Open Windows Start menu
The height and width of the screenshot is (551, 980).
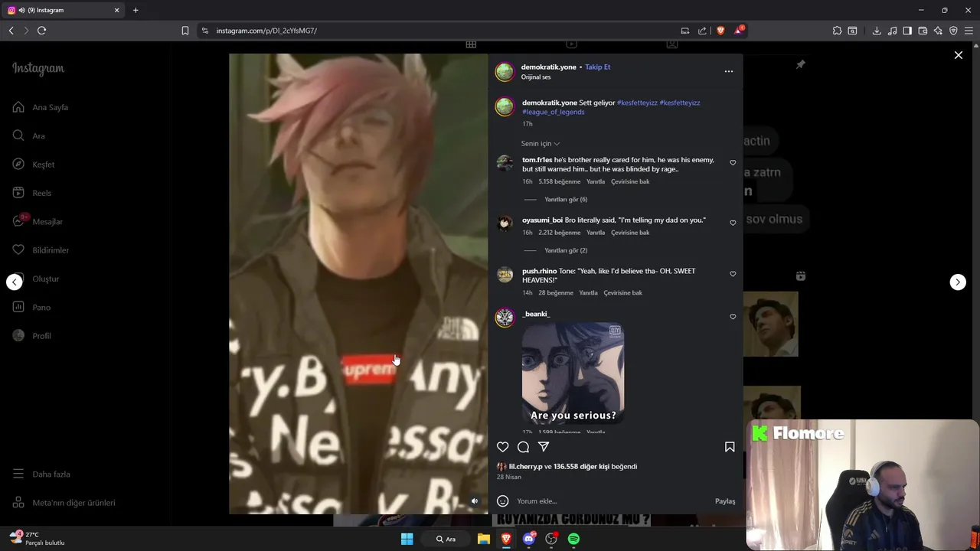(407, 539)
